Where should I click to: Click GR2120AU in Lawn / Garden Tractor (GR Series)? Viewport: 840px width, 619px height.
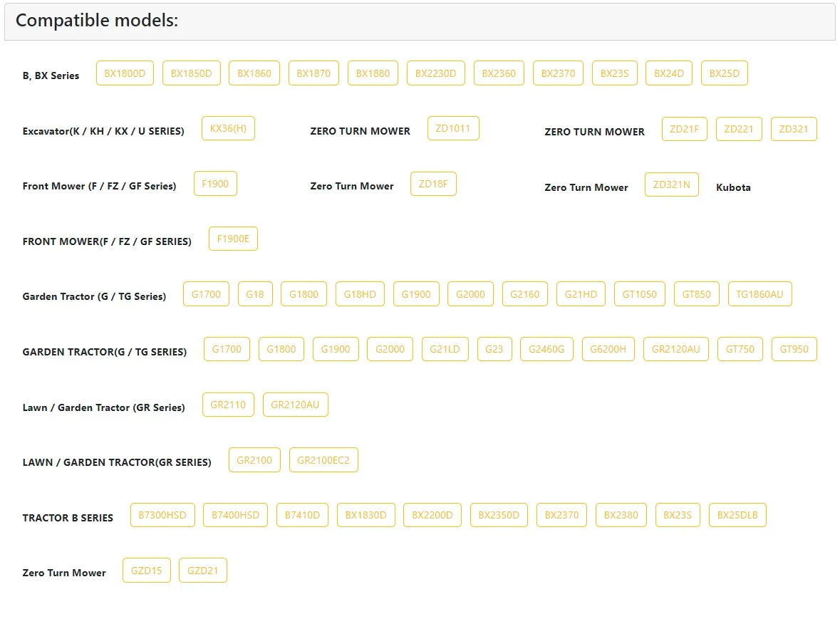[295, 405]
